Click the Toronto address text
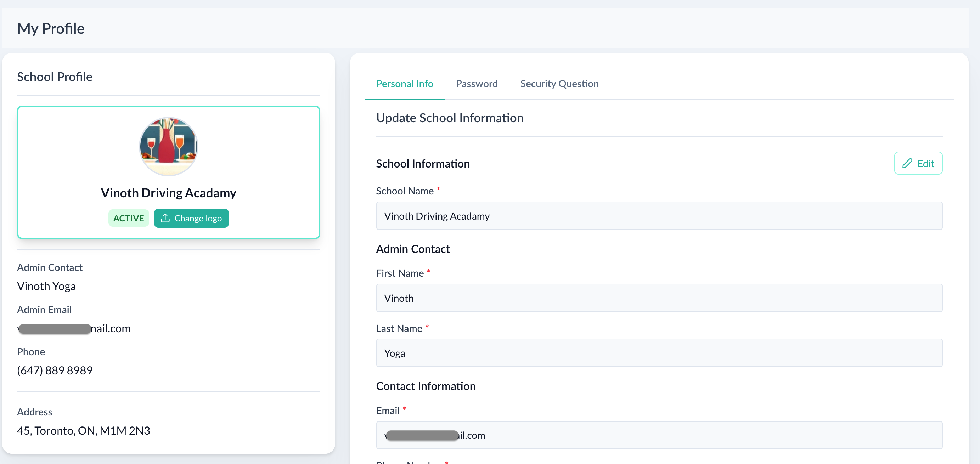The width and height of the screenshot is (980, 464). [83, 431]
